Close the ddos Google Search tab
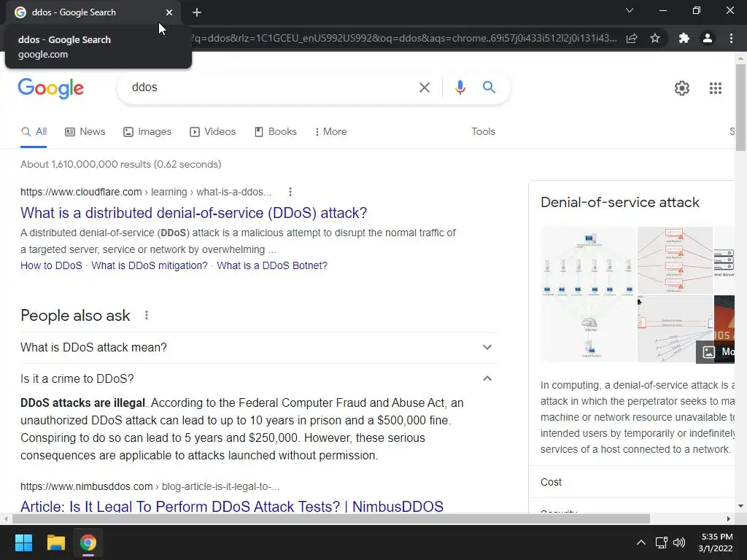 [x=169, y=12]
